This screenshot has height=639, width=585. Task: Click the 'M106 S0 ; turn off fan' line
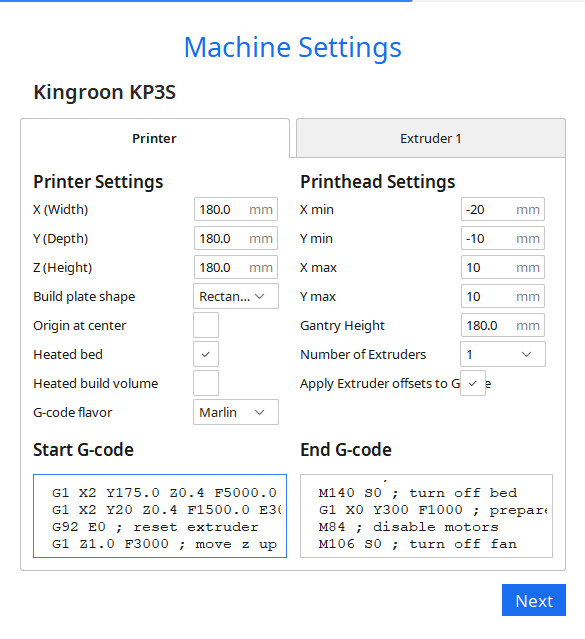417,544
